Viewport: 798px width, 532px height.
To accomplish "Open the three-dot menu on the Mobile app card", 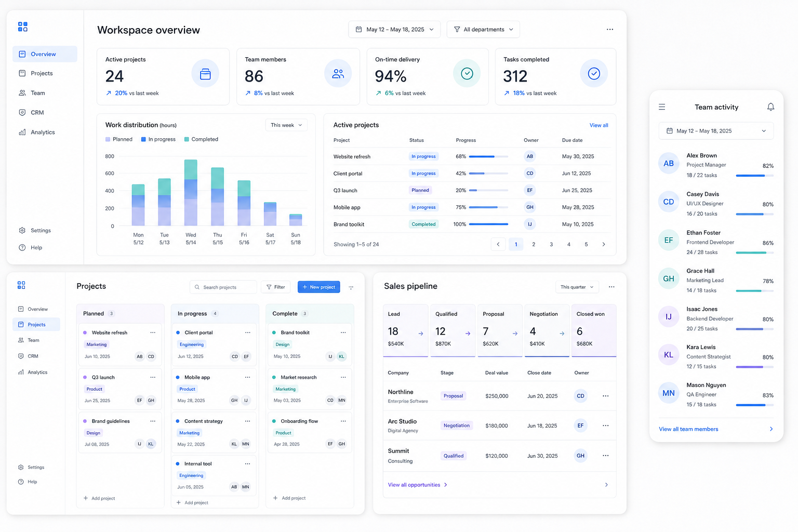I will 248,377.
